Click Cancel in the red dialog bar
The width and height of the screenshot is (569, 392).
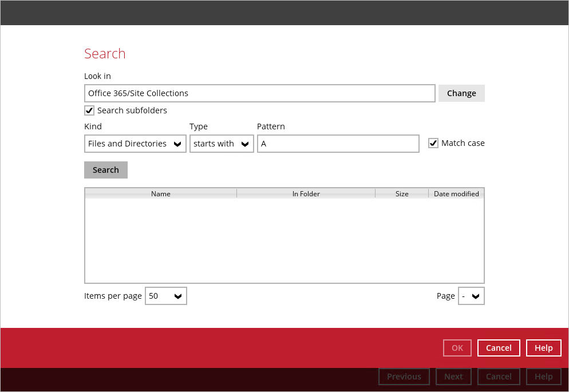499,348
